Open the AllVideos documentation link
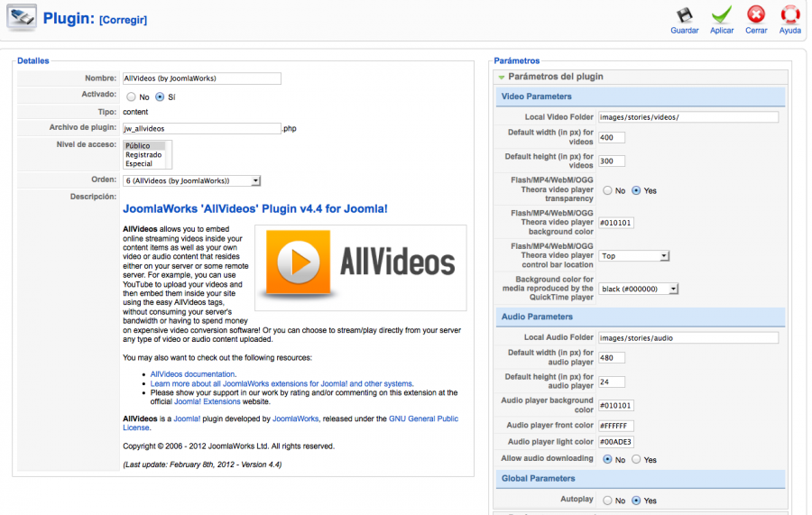This screenshot has height=515, width=812. click(x=192, y=373)
